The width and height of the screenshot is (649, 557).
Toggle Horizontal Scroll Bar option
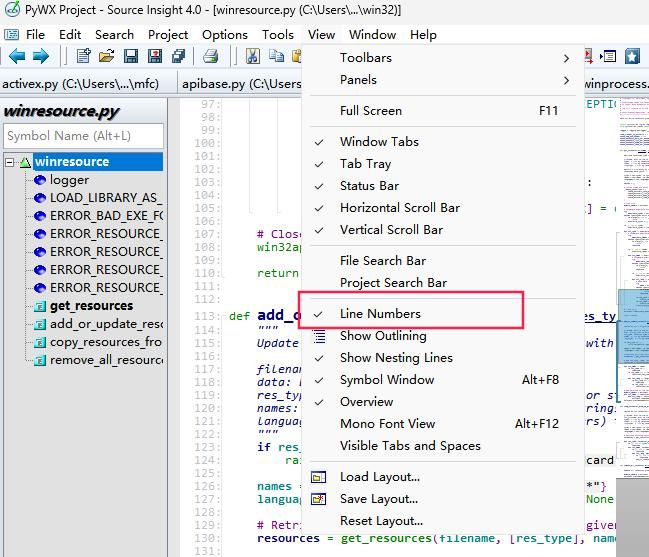point(443,208)
